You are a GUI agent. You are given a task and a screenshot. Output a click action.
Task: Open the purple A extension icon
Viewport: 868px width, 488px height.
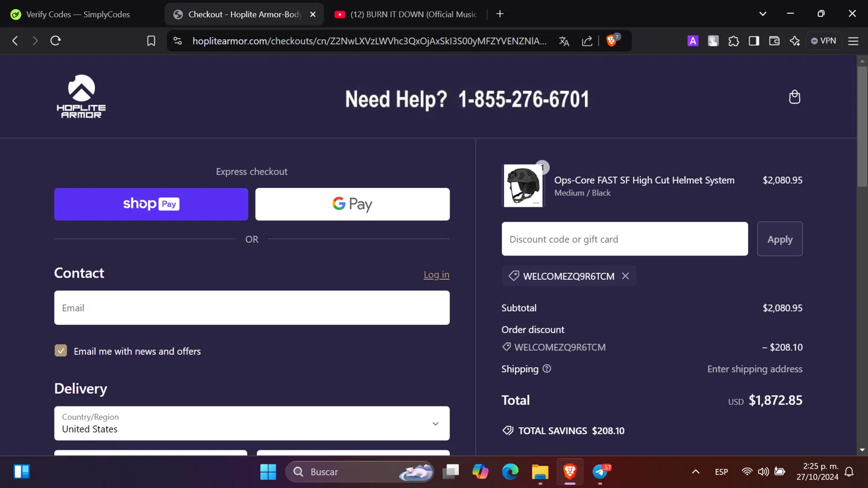pos(693,40)
